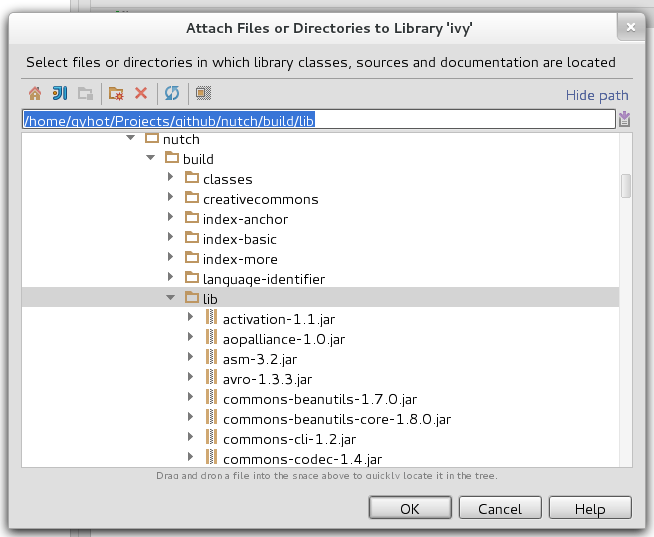Expand commons-cli-1.2.jar contents
The height and width of the screenshot is (537, 654).
pos(190,437)
